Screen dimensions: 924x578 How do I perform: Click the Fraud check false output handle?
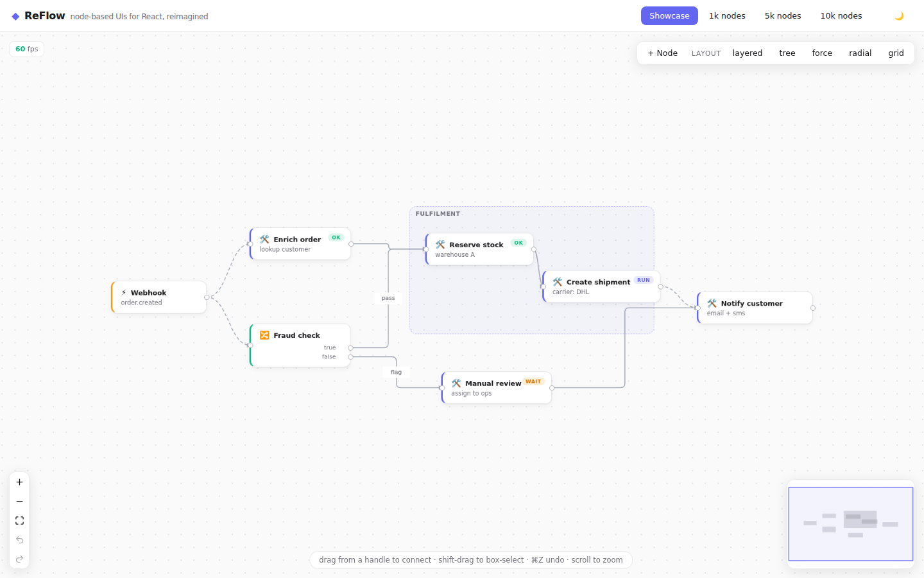(x=350, y=357)
